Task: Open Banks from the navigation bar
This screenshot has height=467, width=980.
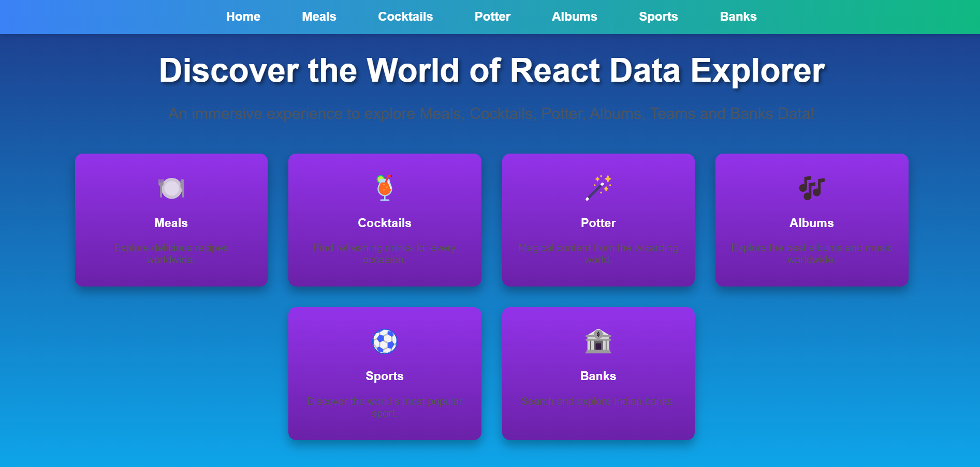Action: click(738, 16)
